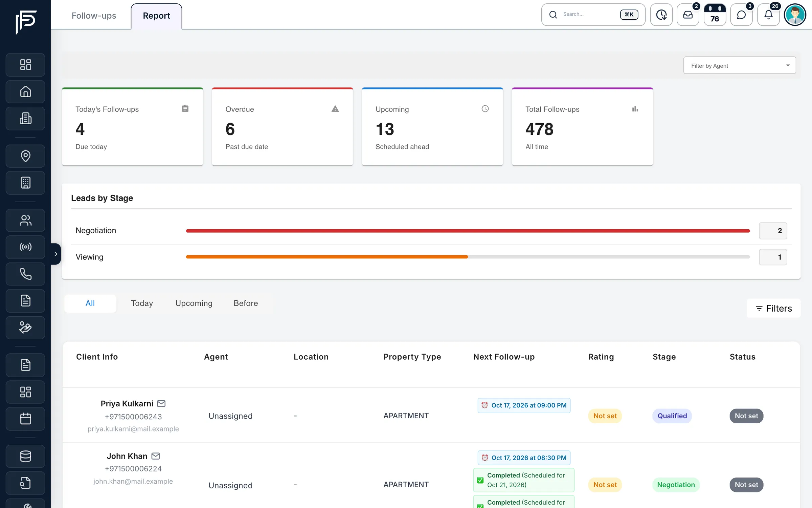Open the database sidebar icon

(25, 456)
